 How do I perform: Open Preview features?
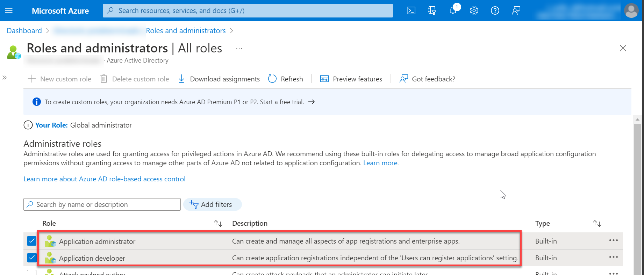pos(351,79)
